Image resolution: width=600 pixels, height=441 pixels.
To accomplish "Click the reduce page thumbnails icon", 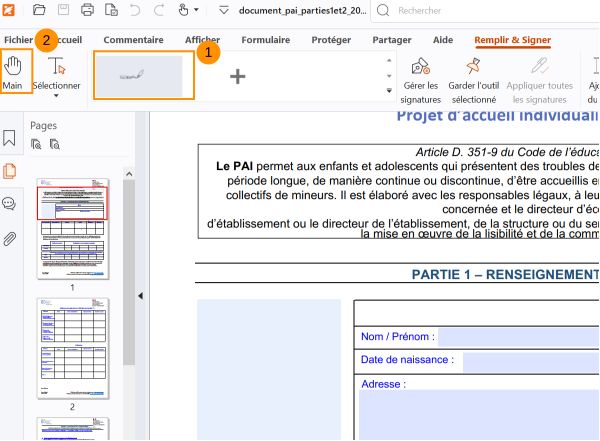I will point(55,144).
